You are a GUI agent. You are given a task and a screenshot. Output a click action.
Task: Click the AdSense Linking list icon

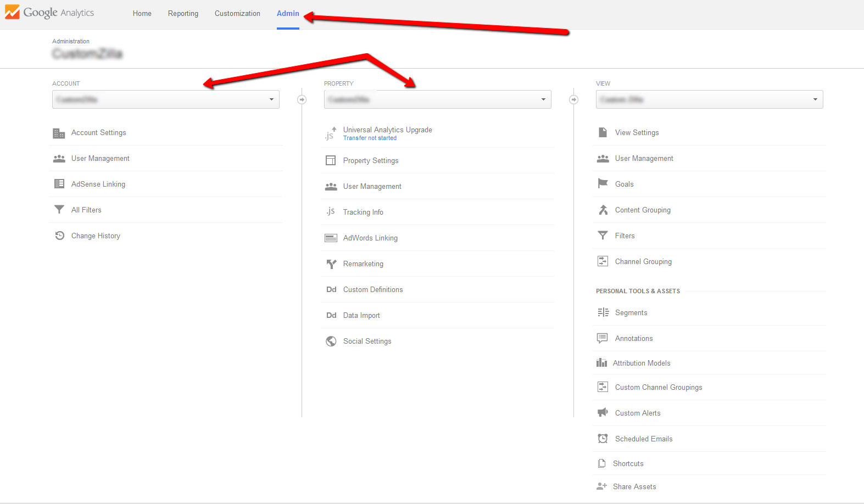click(x=59, y=184)
